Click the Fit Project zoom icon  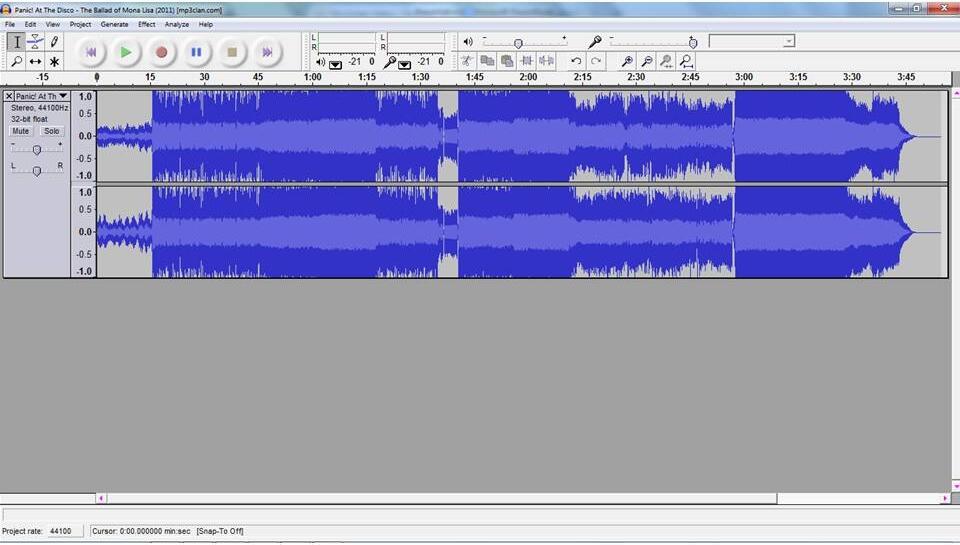pos(687,62)
